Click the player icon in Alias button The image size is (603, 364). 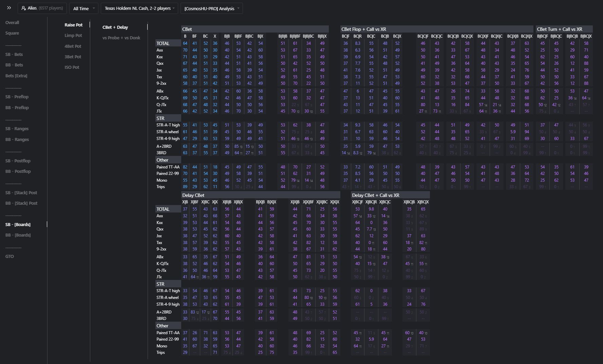[23, 8]
